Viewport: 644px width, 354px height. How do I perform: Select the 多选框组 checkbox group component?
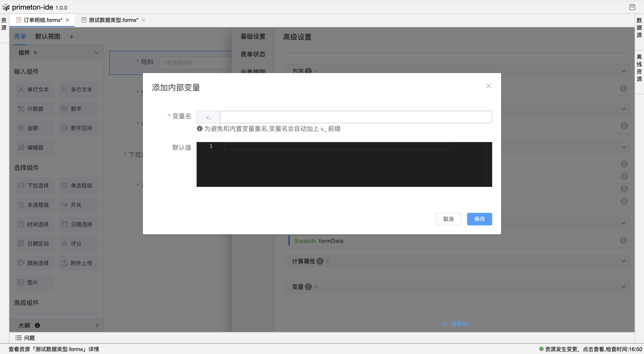pyautogui.click(x=34, y=205)
